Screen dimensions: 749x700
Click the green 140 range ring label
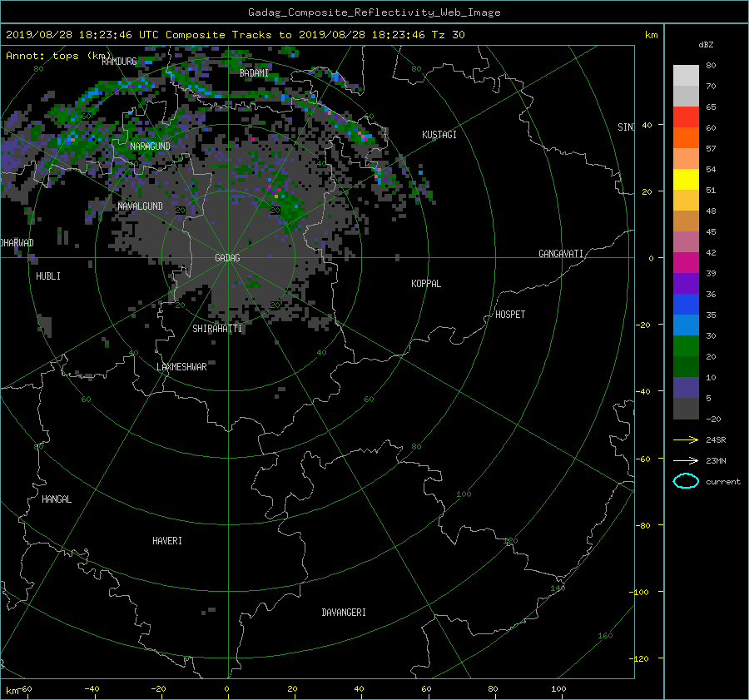tap(558, 588)
